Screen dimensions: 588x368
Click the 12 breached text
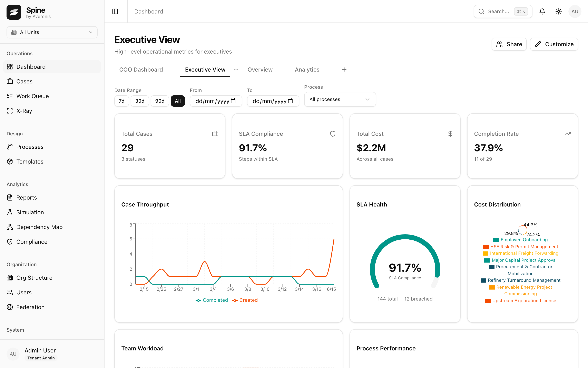pos(418,299)
